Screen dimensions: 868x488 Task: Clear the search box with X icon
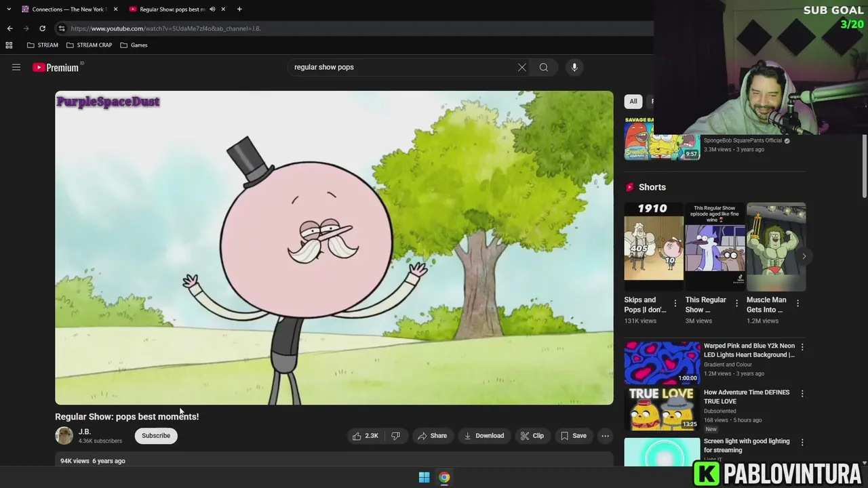click(x=522, y=67)
